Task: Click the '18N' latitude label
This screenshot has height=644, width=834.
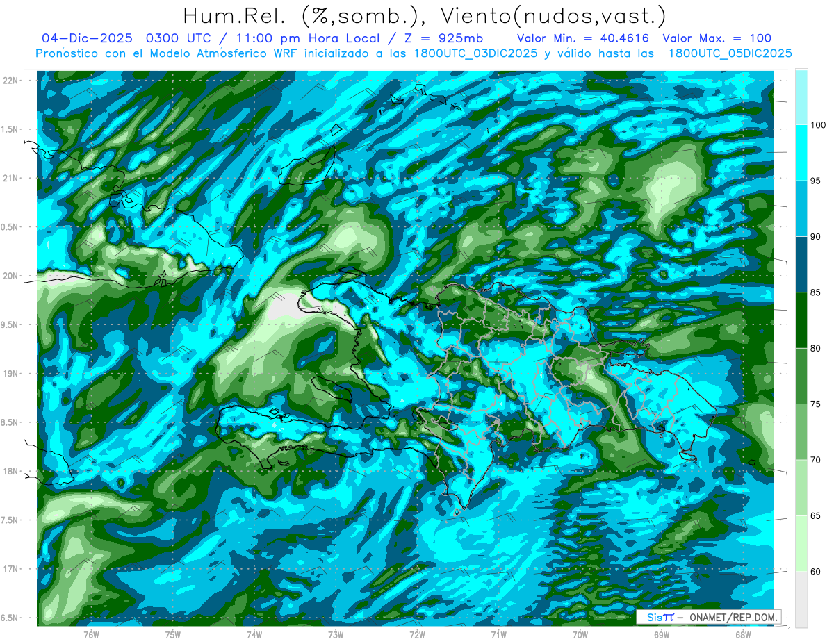Action: pyautogui.click(x=12, y=472)
